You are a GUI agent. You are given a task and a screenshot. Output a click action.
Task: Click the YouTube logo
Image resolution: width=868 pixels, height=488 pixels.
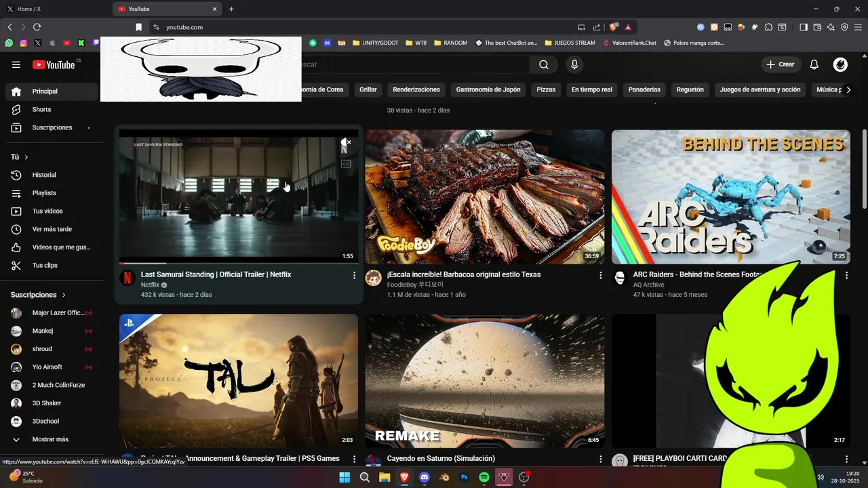[54, 64]
